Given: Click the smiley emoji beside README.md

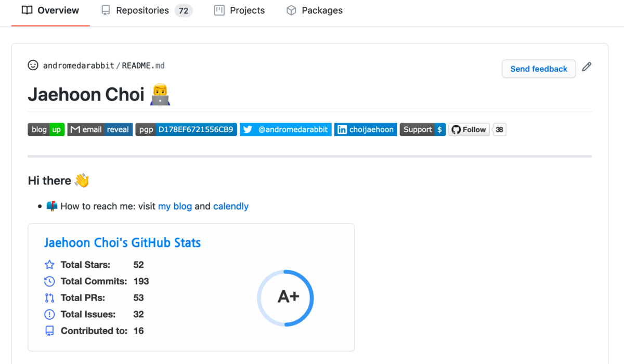Looking at the screenshot, I should click(x=33, y=66).
